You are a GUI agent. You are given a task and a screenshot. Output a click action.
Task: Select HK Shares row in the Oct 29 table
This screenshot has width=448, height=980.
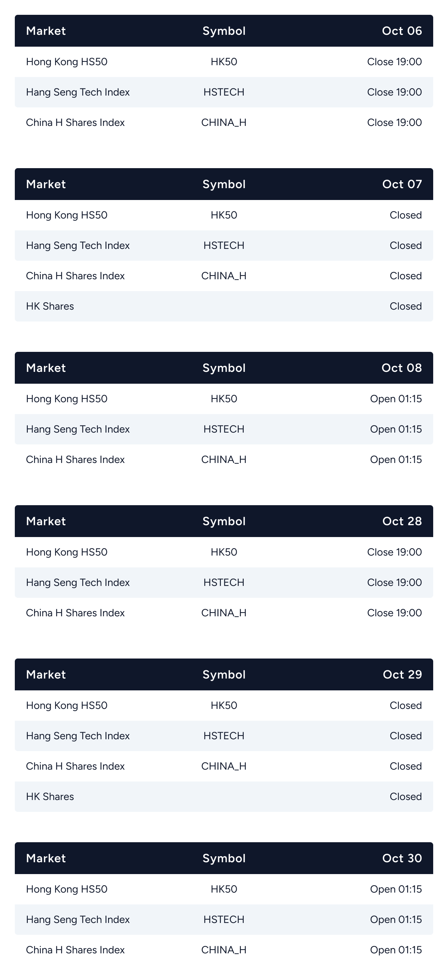(x=50, y=797)
